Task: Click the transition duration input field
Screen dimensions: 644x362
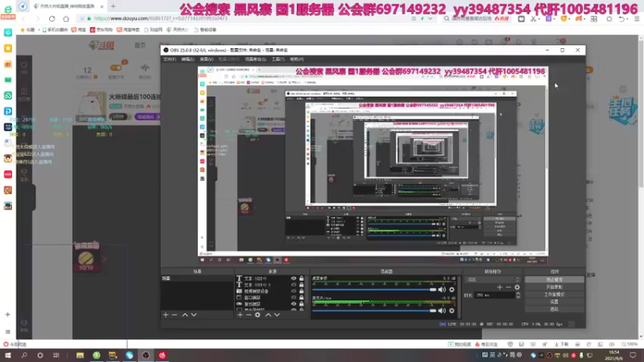Action: point(494,294)
